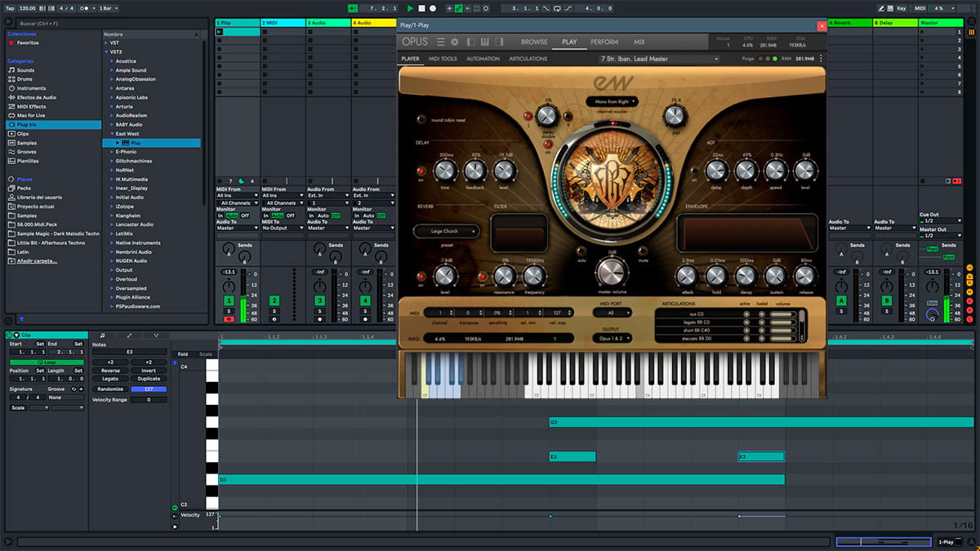The height and width of the screenshot is (551, 980).
Task: Launch the clip in track 1 Play
Action: [x=220, y=32]
